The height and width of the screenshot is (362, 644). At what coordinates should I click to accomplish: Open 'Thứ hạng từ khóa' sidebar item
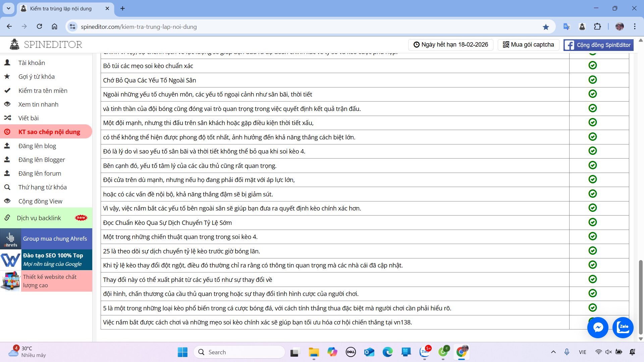42,187
